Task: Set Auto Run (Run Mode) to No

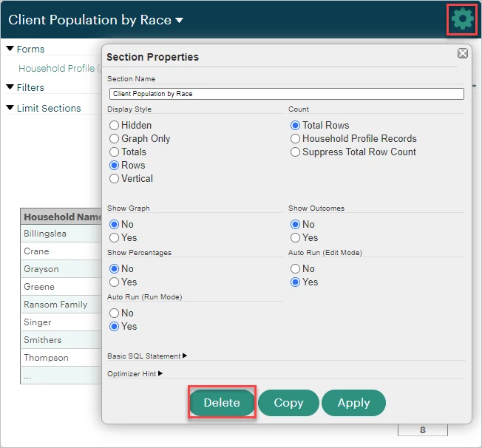Action: [114, 313]
